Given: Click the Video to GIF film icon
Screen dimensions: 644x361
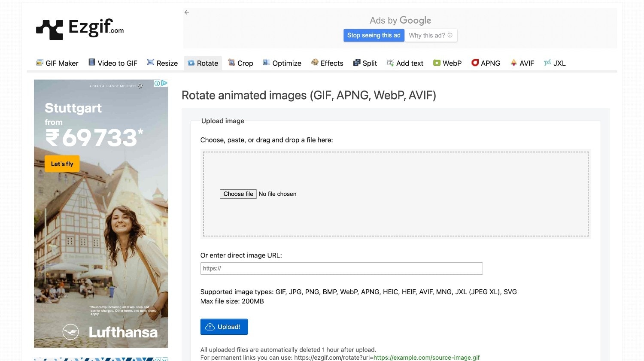Looking at the screenshot, I should coord(92,63).
